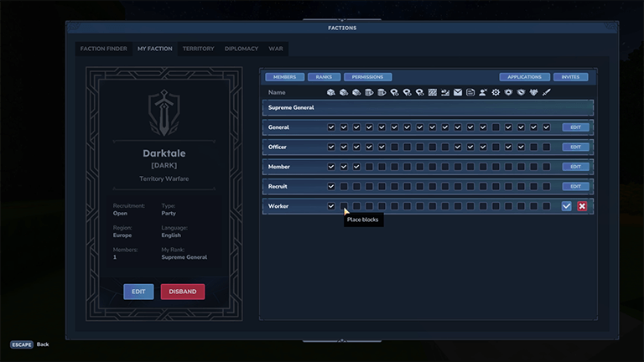This screenshot has width=644, height=362.
Task: Click the first map-pin permission icon in header
Action: 395,92
